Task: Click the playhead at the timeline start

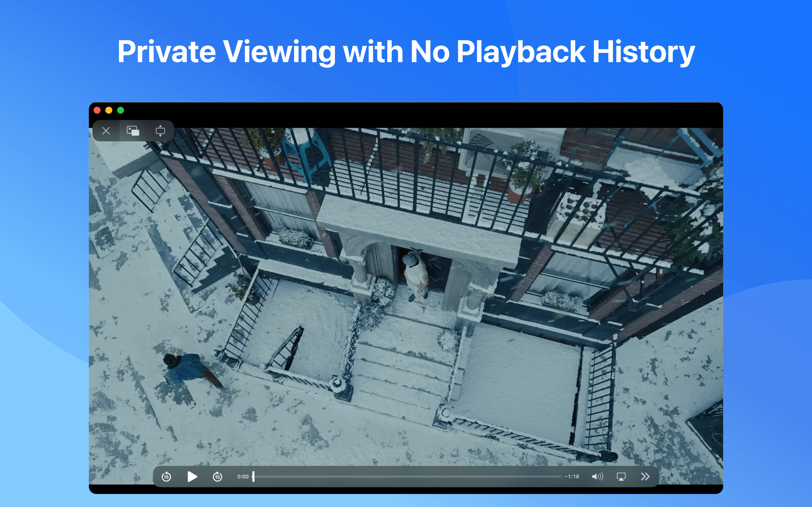Action: pos(253,477)
